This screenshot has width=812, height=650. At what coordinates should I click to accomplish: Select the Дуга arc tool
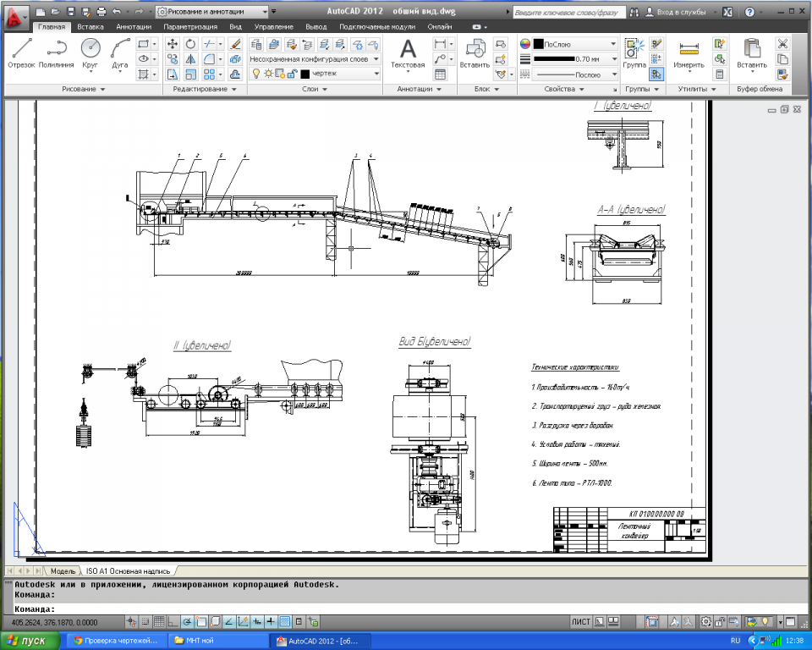[x=120, y=52]
